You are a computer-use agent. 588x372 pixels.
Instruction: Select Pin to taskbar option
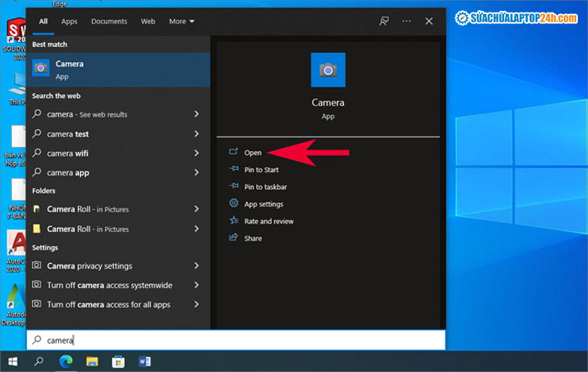(x=265, y=187)
